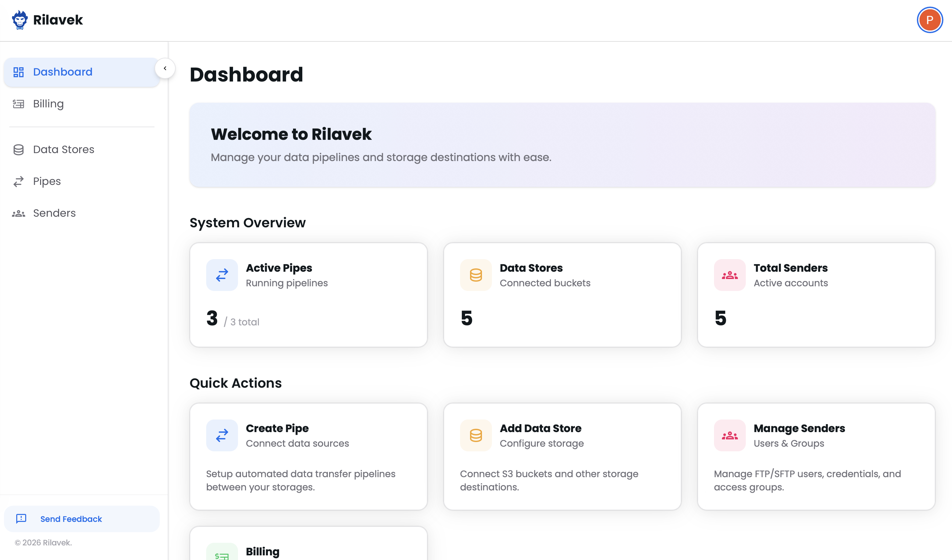Select the Add Data Store card description
952x560 pixels.
tap(549, 480)
